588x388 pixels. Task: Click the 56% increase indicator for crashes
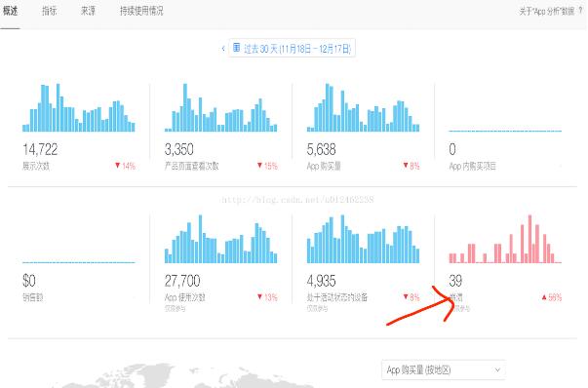tap(552, 297)
